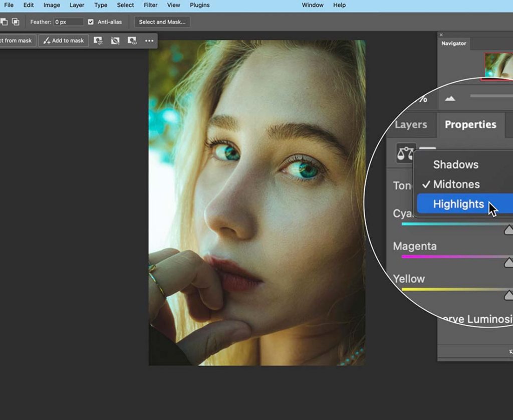Screen dimensions: 513x420
Task: Click the invert mask icon in contextual bar
Action: point(115,41)
